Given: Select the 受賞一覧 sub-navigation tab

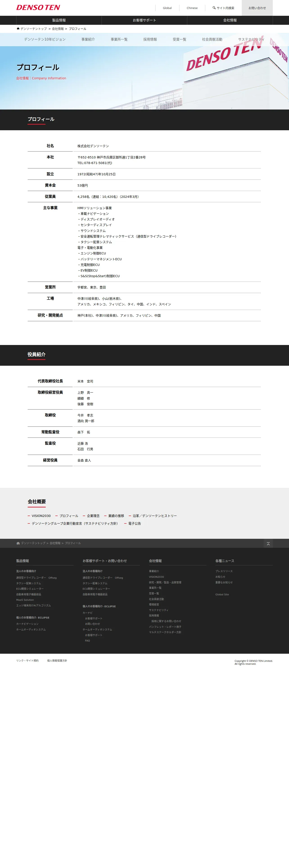Looking at the screenshot, I should point(179,39).
